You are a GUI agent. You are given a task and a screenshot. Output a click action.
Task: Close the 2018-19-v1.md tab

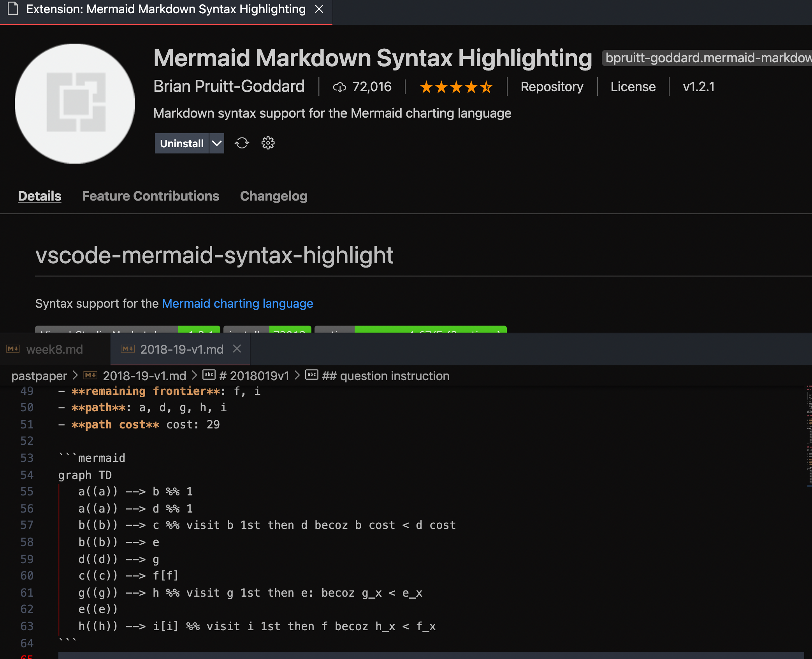coord(237,349)
